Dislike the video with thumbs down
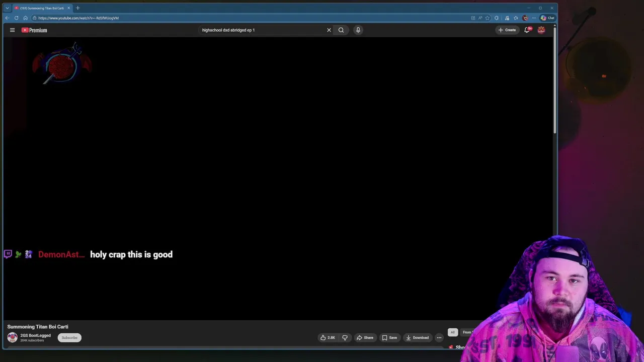Image resolution: width=644 pixels, height=362 pixels. [x=345, y=338]
